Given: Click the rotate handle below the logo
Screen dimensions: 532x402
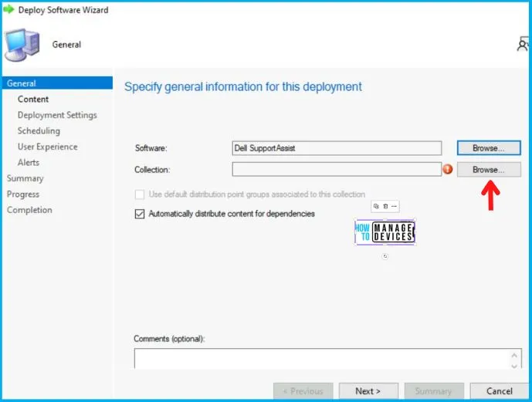Looking at the screenshot, I should pos(385,256).
